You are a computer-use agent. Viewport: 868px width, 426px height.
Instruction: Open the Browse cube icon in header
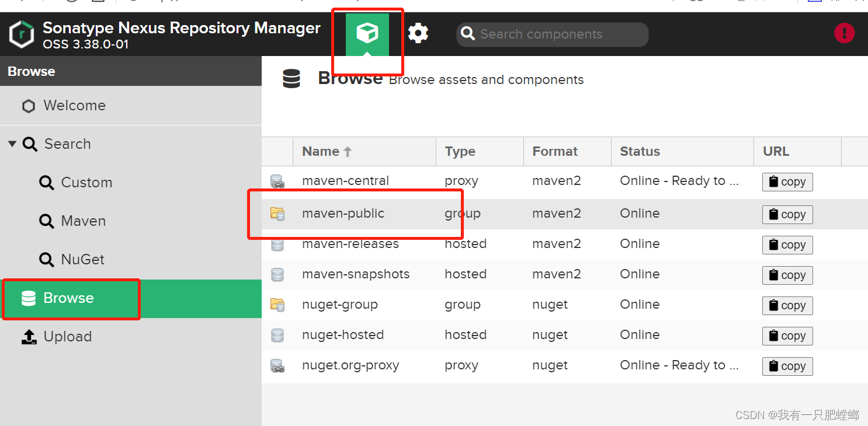coord(367,34)
